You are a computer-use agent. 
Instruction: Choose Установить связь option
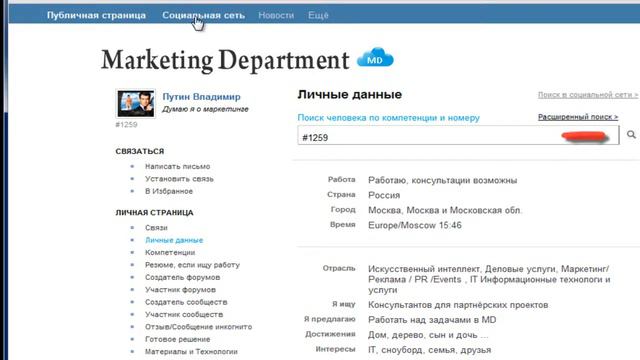(x=179, y=179)
